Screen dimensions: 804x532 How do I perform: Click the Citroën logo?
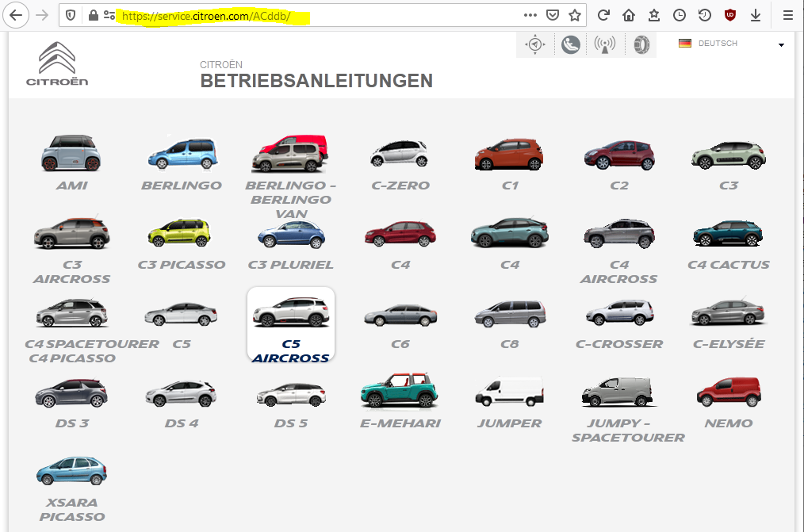[57, 63]
